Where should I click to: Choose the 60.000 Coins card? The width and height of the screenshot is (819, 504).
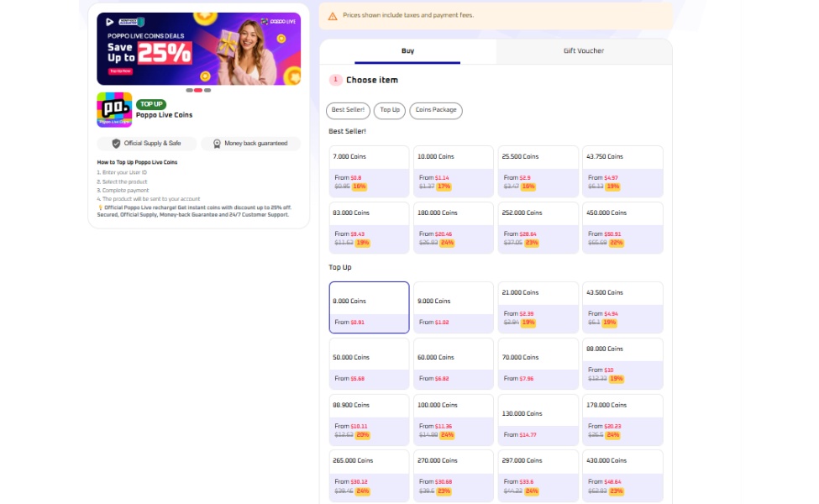[454, 364]
